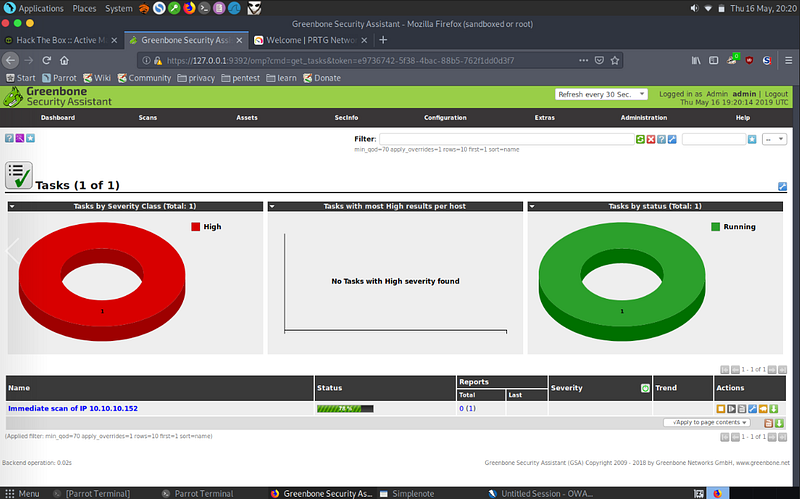The width and height of the screenshot is (800, 499).
Task: Go to Firefox home page
Action: (x=64, y=60)
